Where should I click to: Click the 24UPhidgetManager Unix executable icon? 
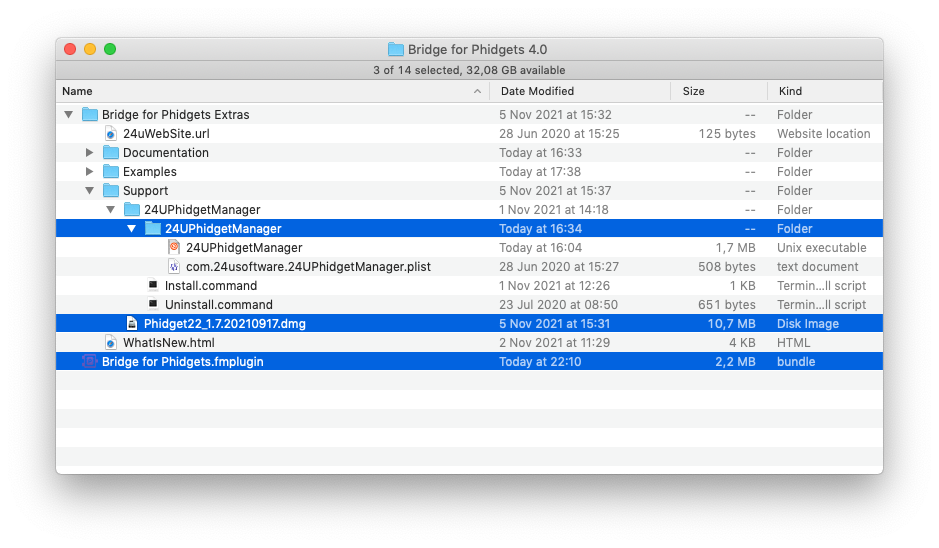click(174, 247)
